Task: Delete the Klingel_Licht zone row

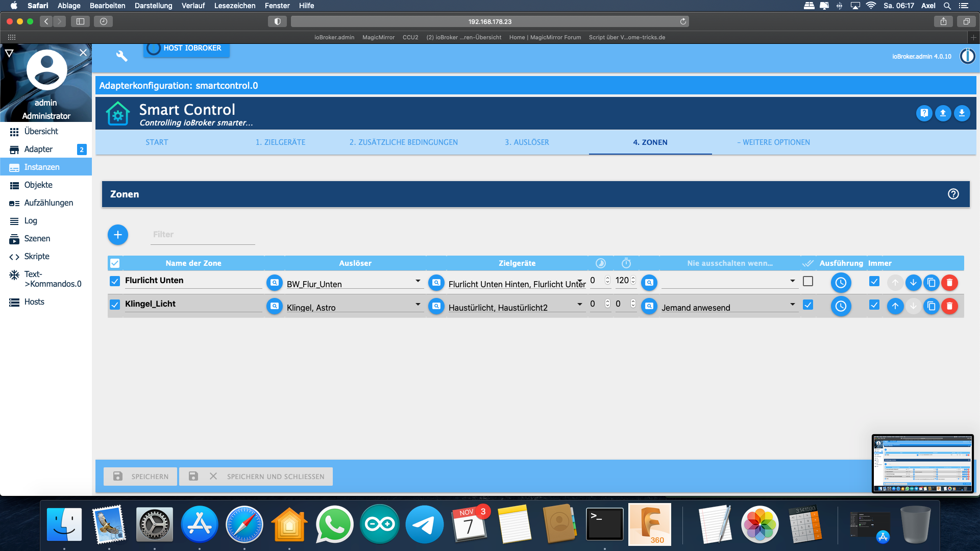Action: 949,306
